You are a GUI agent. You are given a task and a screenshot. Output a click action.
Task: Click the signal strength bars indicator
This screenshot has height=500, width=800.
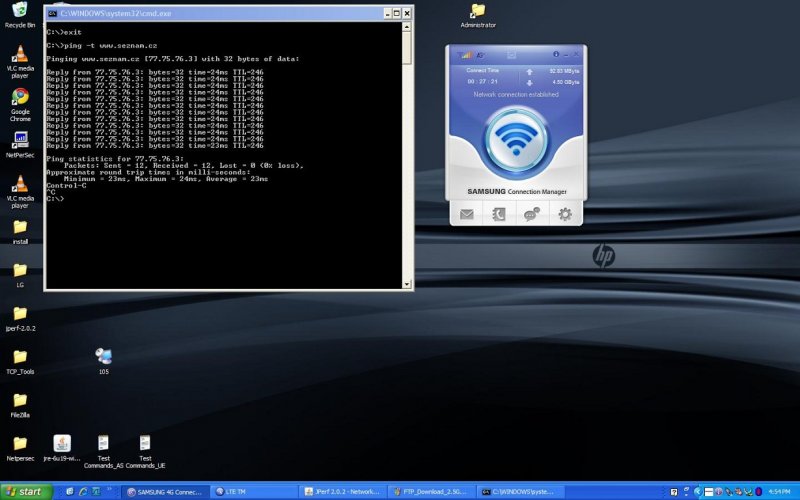pos(465,55)
